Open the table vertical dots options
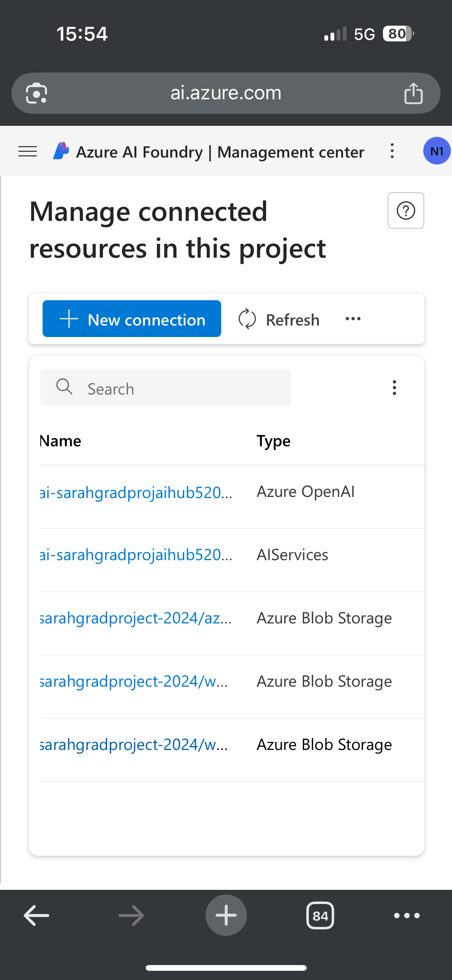Image resolution: width=452 pixels, height=980 pixels. (394, 388)
